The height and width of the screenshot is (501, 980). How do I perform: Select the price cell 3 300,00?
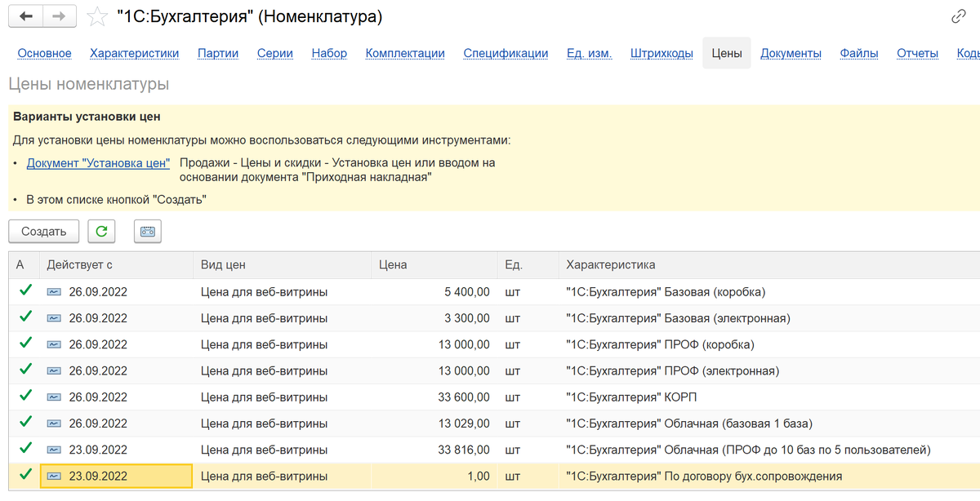point(434,318)
